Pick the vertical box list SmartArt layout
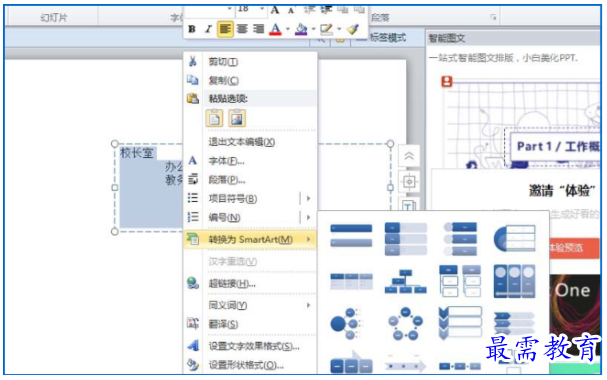 point(406,238)
